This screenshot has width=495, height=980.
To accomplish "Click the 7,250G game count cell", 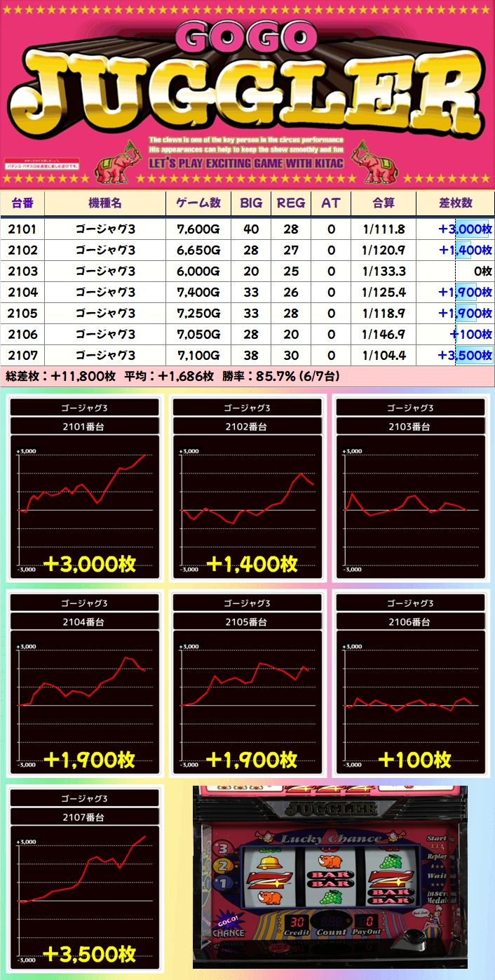I will [198, 314].
